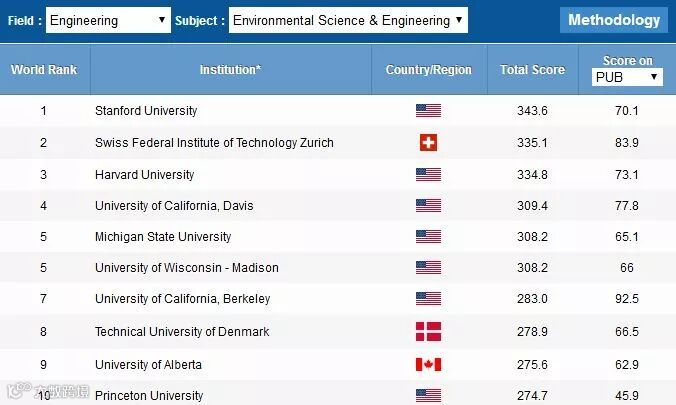Viewport: 676px width, 405px height.
Task: Open the Score on PUB selector
Action: 627,77
